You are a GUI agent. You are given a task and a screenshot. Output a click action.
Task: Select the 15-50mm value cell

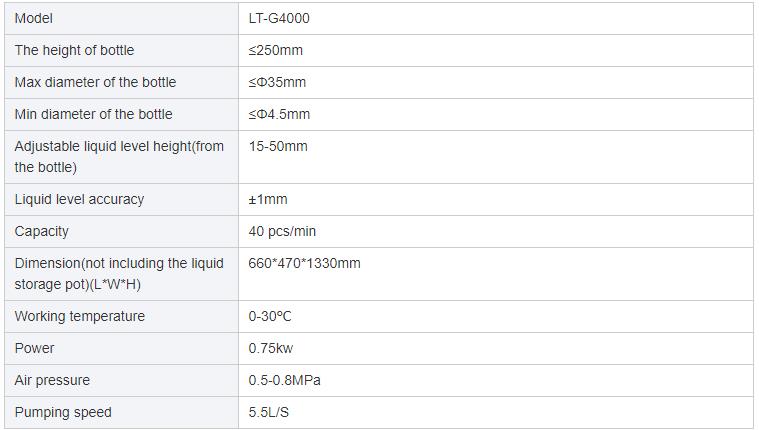pyautogui.click(x=496, y=157)
